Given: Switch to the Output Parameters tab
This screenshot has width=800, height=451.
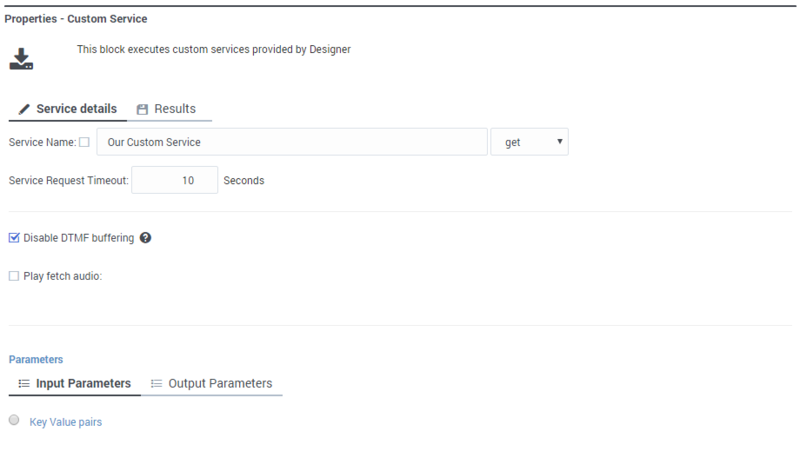Looking at the screenshot, I should pos(212,384).
